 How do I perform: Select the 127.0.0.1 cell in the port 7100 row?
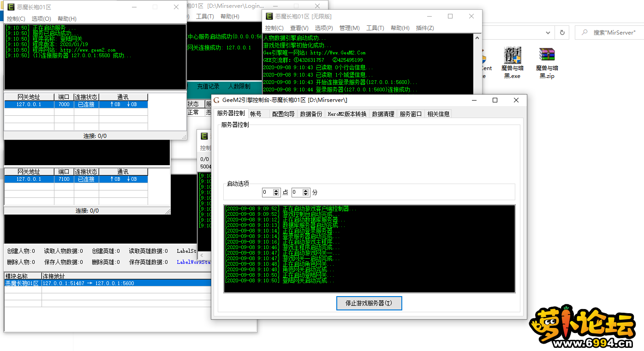(x=29, y=179)
